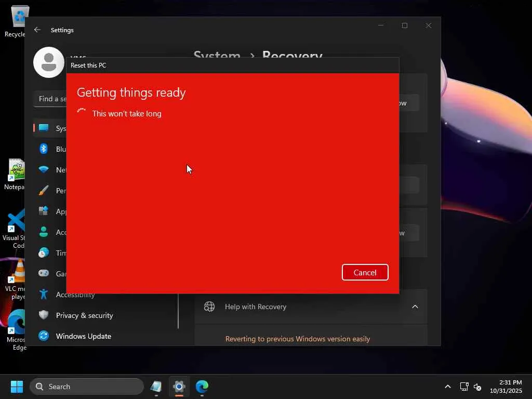Screen dimensions: 532x399
Task: Open Bluetooth icon in Settings sidebar
Action: [x=44, y=149]
